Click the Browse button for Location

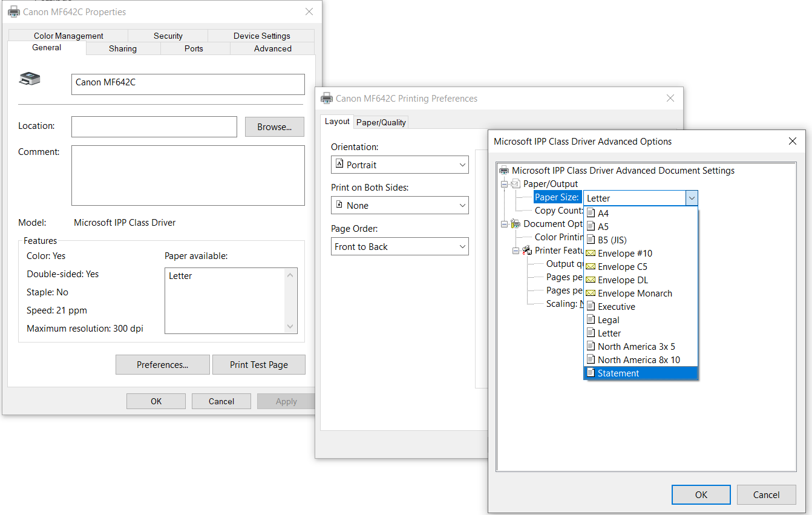274,126
